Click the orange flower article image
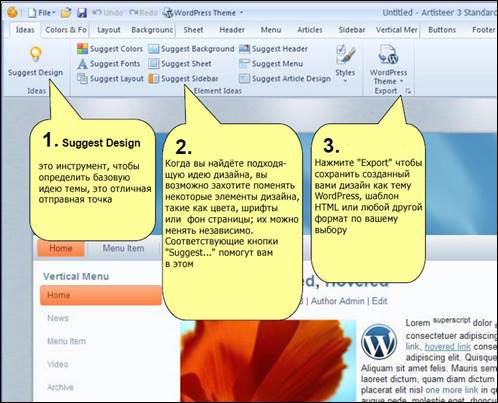Screen dimensions: 498x403 [x=268, y=361]
